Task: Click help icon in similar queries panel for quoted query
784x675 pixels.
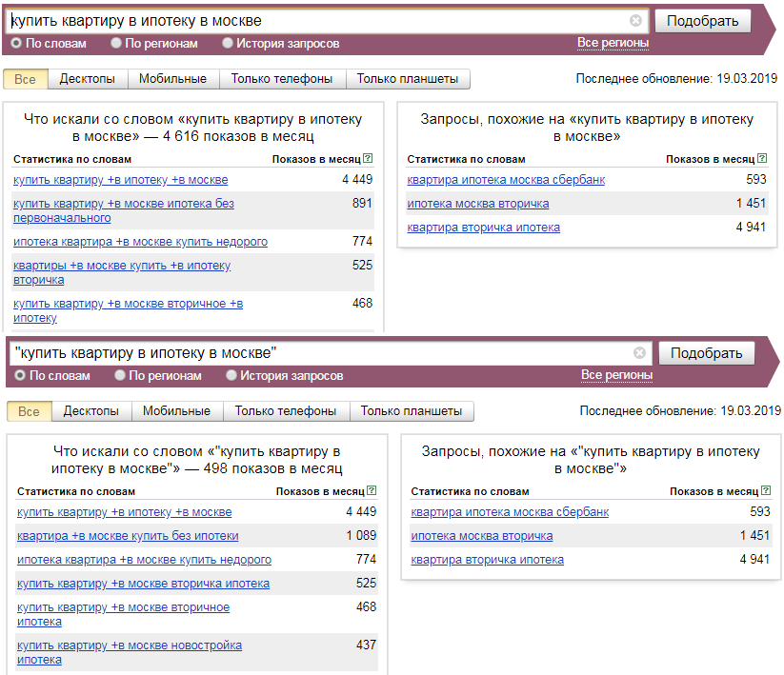Action: (x=765, y=491)
